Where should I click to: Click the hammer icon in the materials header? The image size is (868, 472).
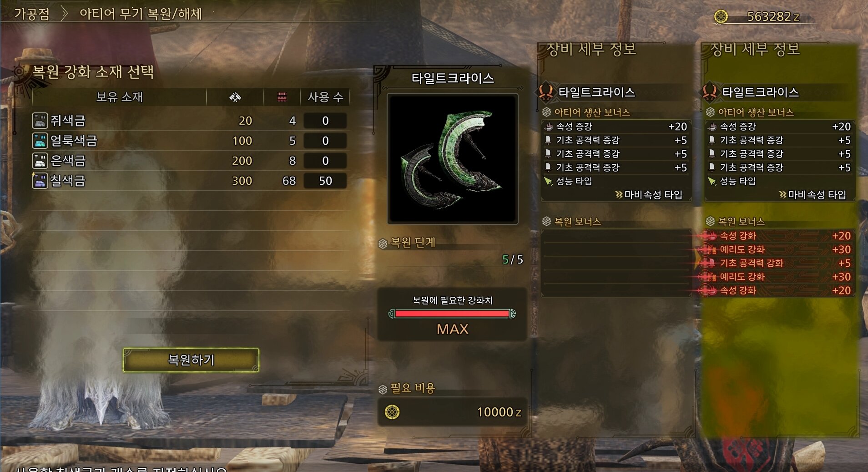(x=235, y=97)
